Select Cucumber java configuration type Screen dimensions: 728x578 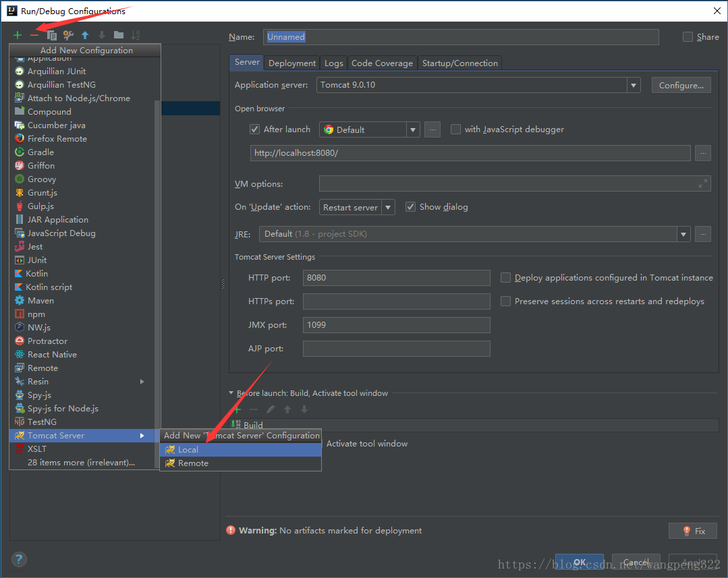click(82, 125)
